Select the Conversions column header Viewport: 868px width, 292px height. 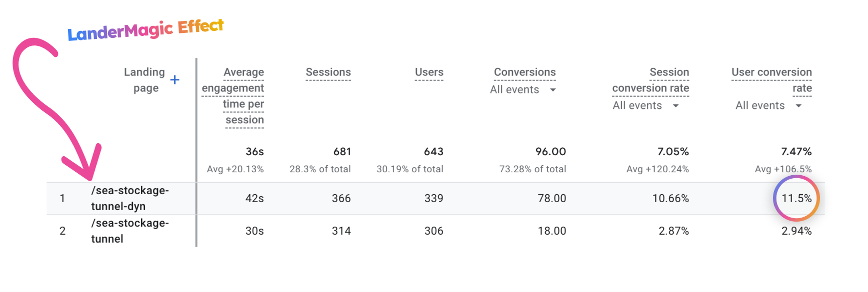coord(524,72)
